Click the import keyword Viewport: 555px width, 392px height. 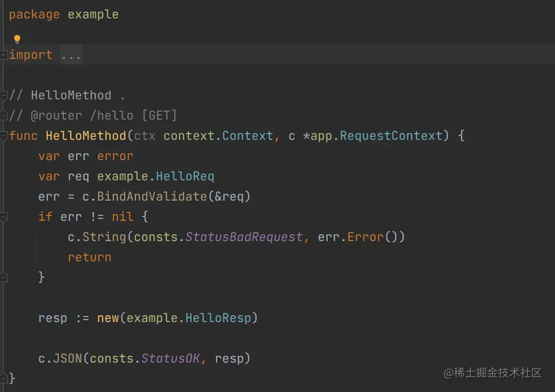coord(31,55)
